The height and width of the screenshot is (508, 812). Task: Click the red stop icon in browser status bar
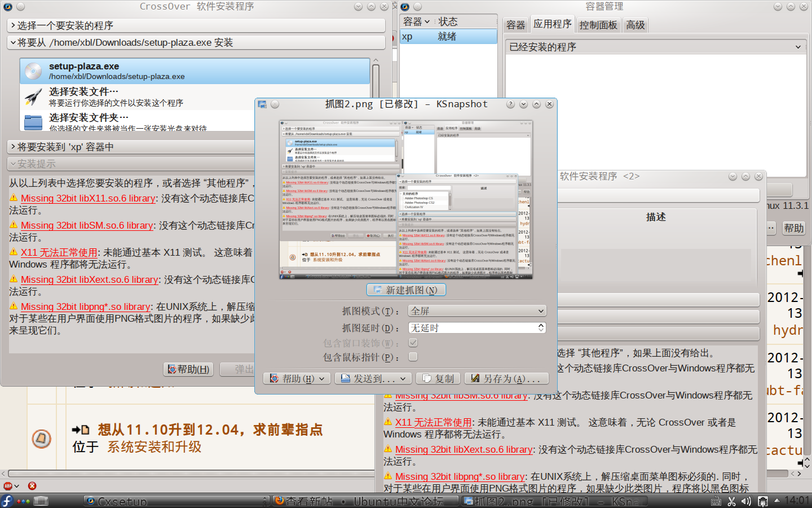[x=32, y=486]
